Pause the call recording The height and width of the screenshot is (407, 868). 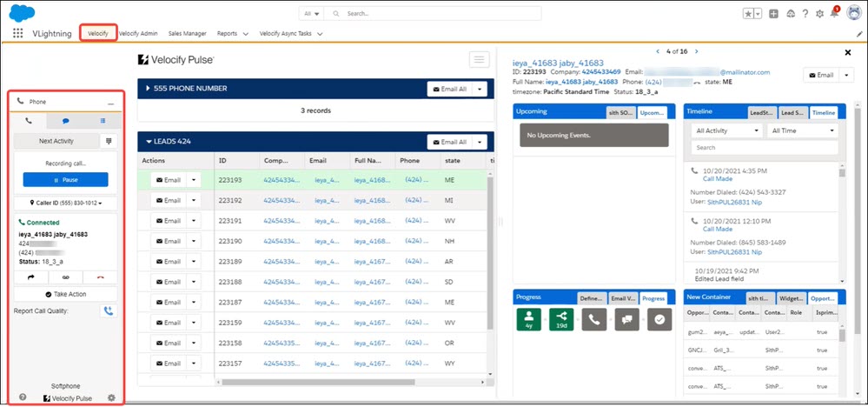point(66,180)
